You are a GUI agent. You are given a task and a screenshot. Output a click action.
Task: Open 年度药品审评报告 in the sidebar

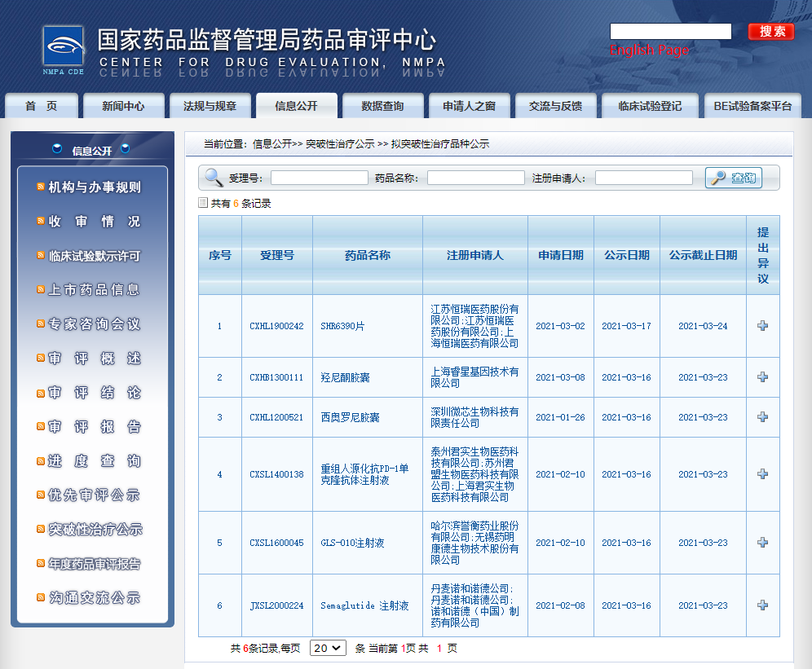tap(95, 564)
